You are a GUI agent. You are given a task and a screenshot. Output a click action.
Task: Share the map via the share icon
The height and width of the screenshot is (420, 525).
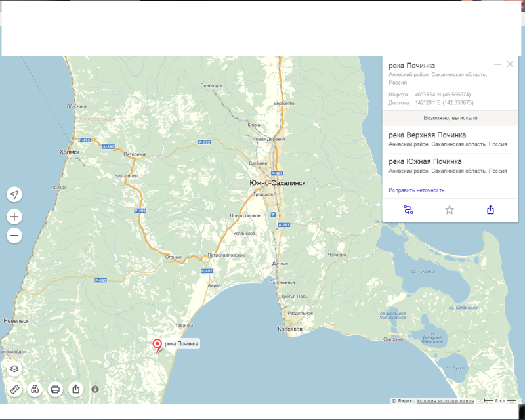(x=77, y=388)
